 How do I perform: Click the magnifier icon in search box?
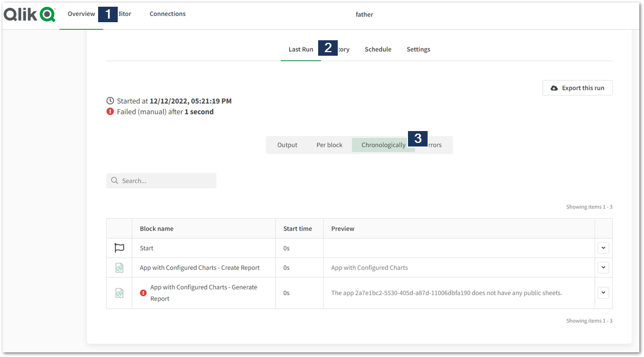click(x=115, y=181)
